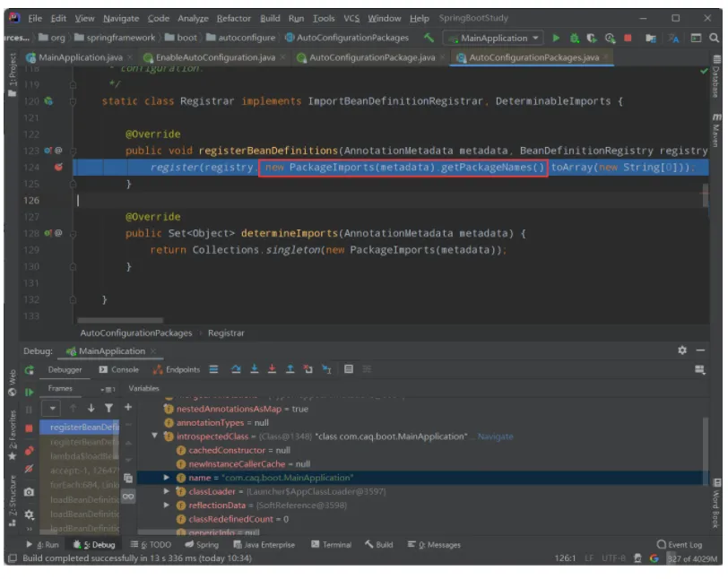Open the Terminal tool window button
This screenshot has width=728, height=579.
[x=331, y=544]
